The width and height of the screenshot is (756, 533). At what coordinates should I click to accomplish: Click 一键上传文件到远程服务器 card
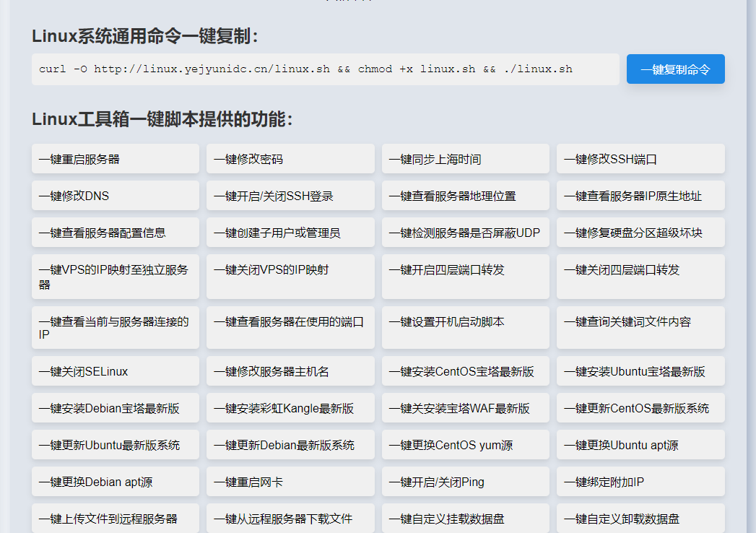pos(116,518)
